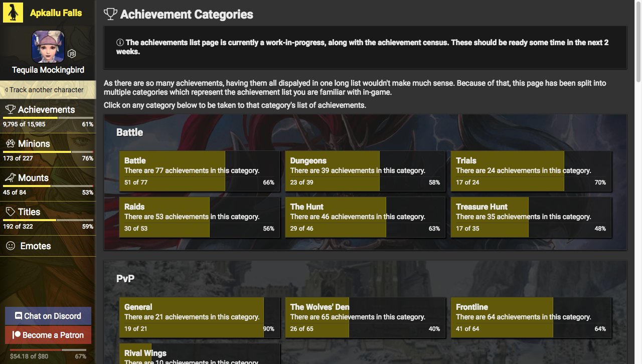Click the PvP section heading
This screenshot has width=642, height=364.
pyautogui.click(x=125, y=279)
